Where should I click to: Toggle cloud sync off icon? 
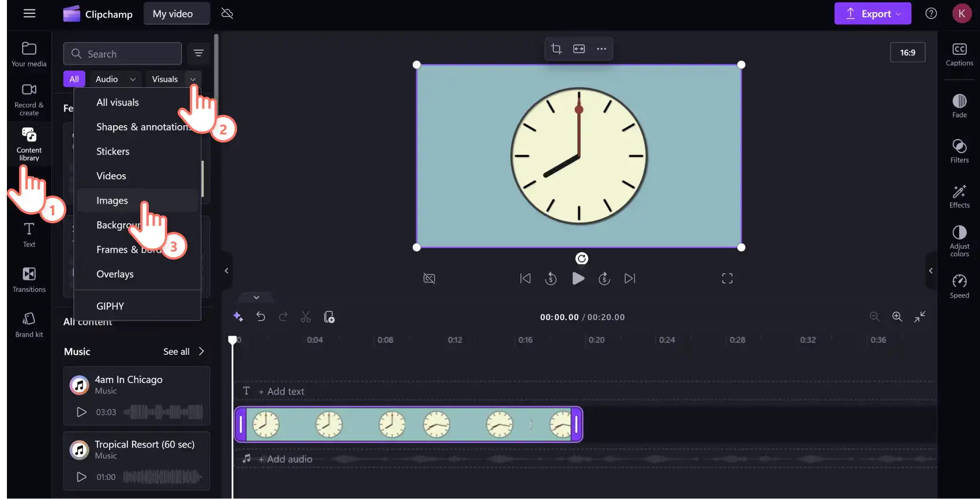[x=227, y=13]
